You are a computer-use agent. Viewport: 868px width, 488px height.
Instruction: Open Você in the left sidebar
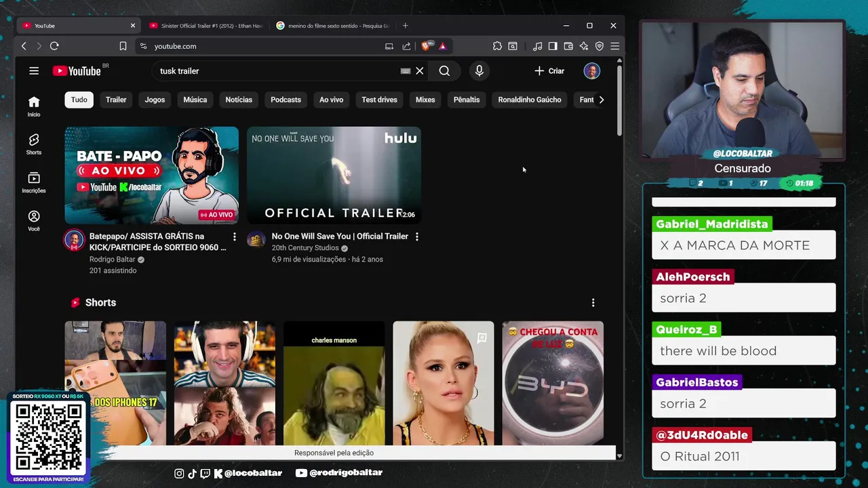click(34, 220)
